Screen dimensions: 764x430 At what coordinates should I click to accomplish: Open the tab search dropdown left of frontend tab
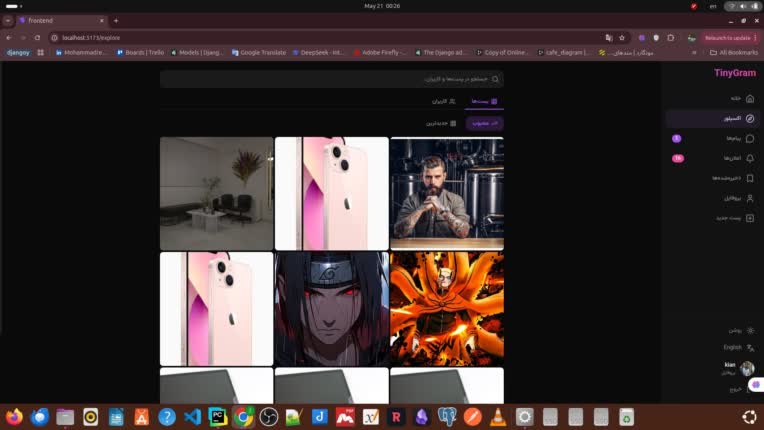point(8,20)
